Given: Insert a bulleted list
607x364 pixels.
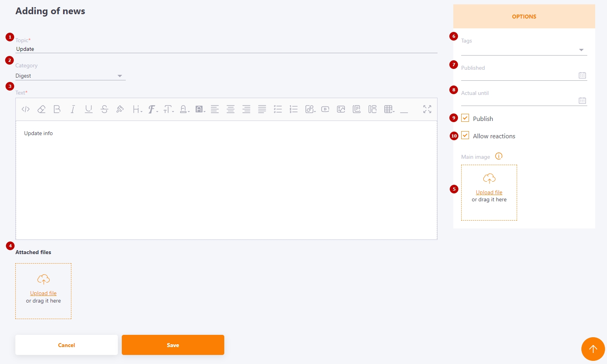Looking at the screenshot, I should pos(278,109).
